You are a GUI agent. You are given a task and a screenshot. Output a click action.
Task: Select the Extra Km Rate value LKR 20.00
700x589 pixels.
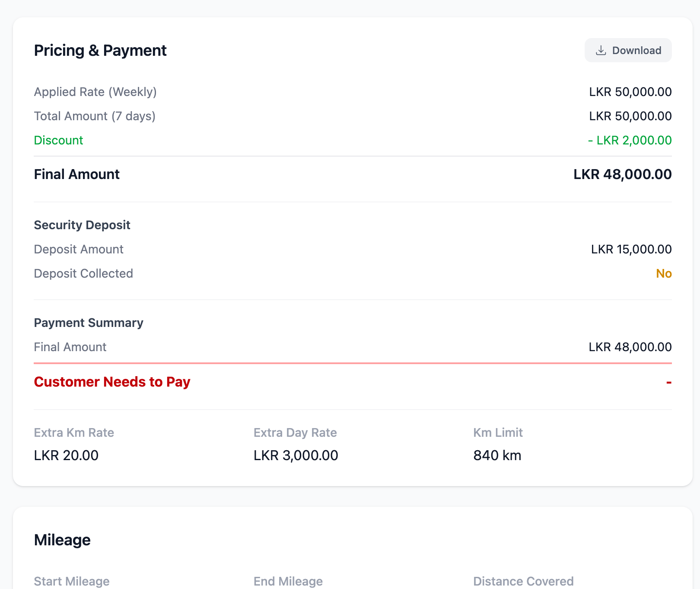[x=66, y=455]
